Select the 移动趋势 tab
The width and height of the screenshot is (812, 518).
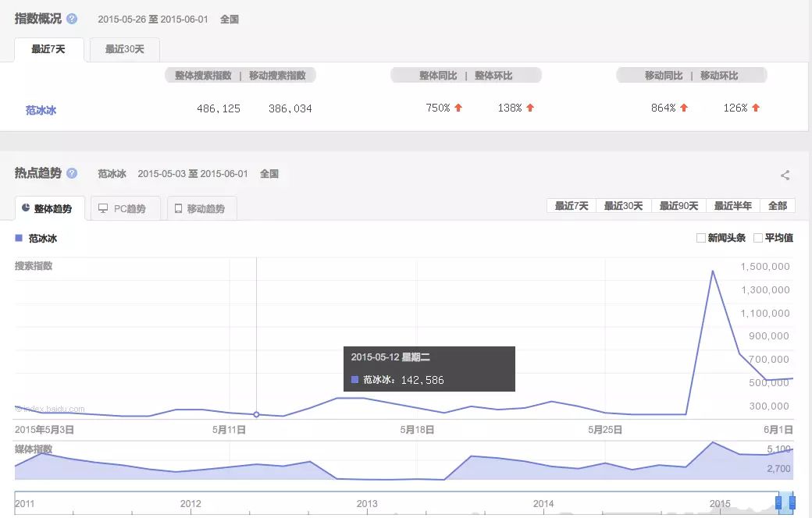pyautogui.click(x=202, y=208)
